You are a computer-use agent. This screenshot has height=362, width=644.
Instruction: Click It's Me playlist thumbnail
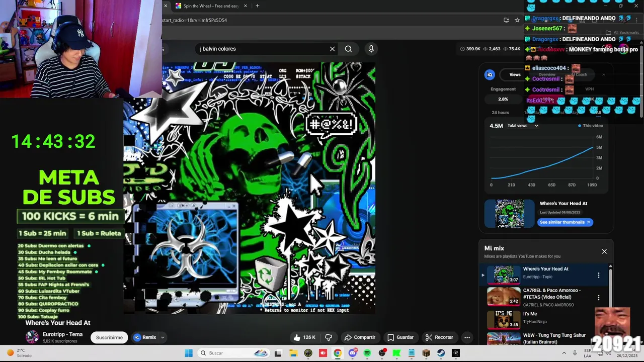pos(504,319)
